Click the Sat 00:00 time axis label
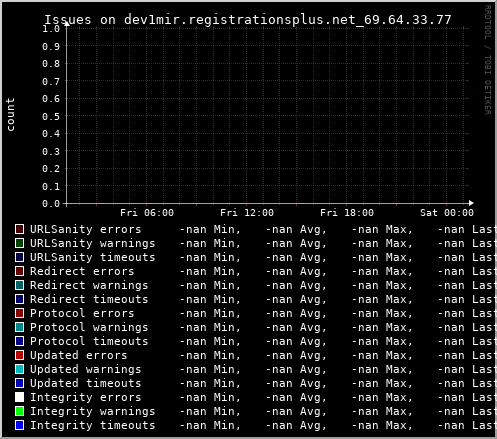Viewport: 497px width, 439px height. pyautogui.click(x=447, y=213)
